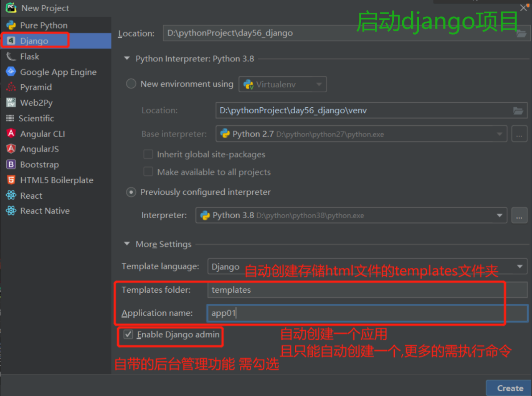This screenshot has height=396, width=532.
Task: Select New environment using radio button
Action: click(131, 84)
